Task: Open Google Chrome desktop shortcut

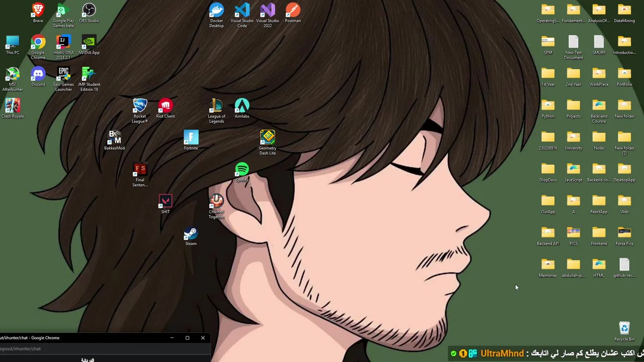Action: (38, 47)
